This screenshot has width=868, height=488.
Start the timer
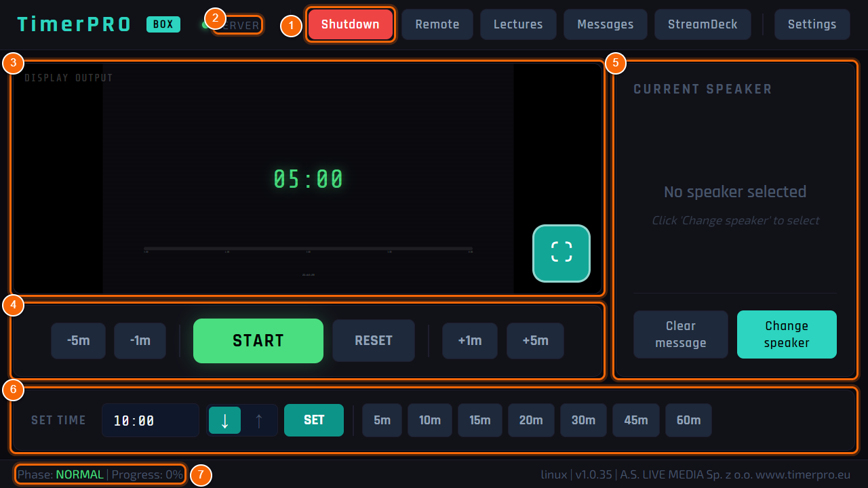coord(258,341)
